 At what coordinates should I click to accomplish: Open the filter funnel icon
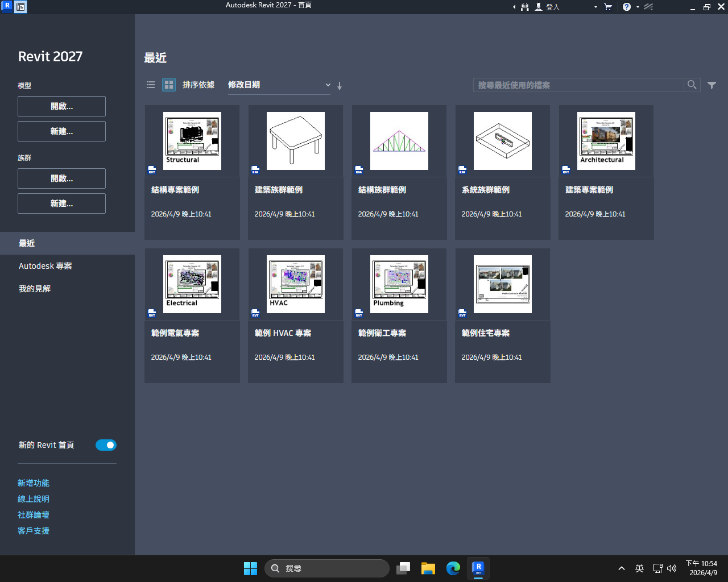click(712, 85)
